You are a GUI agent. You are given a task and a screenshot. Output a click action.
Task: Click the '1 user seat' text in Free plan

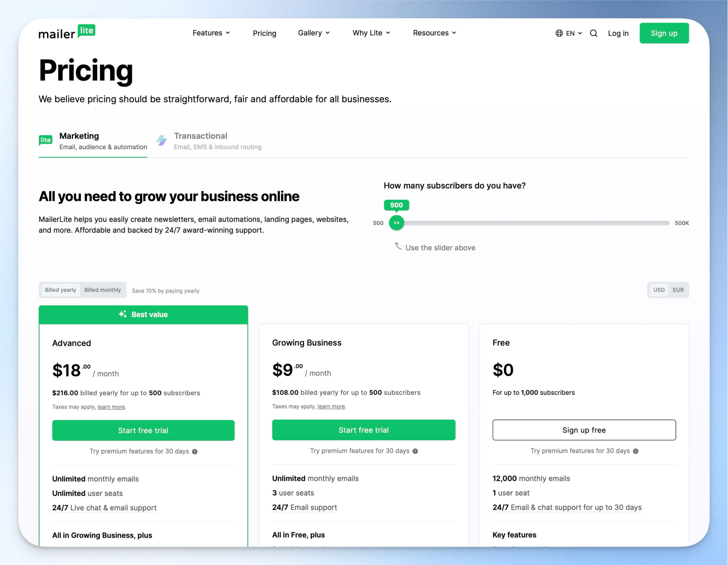(511, 493)
